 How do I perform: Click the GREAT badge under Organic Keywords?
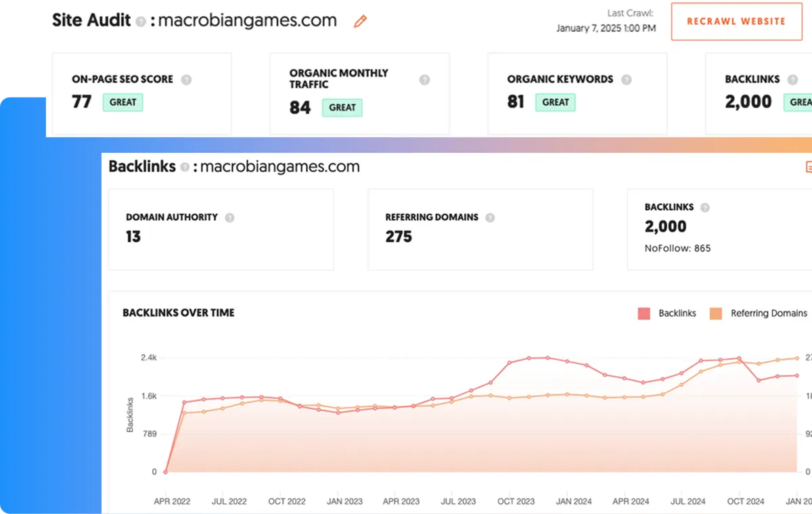556,102
